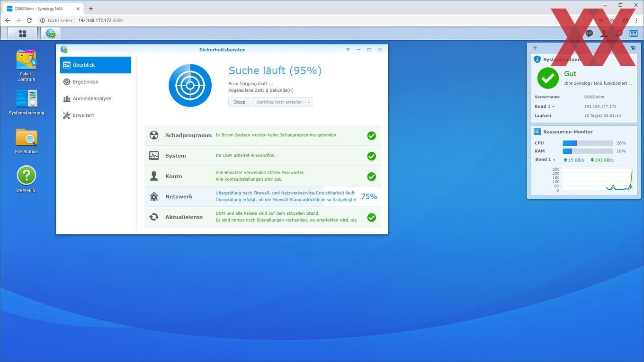
Task: Click the CPU usage bar
Action: [588, 143]
